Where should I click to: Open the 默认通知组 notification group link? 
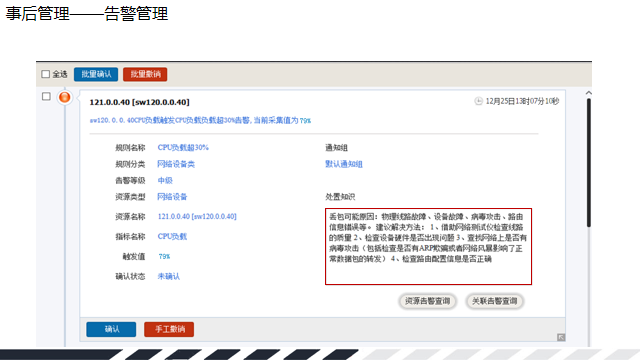click(x=344, y=164)
